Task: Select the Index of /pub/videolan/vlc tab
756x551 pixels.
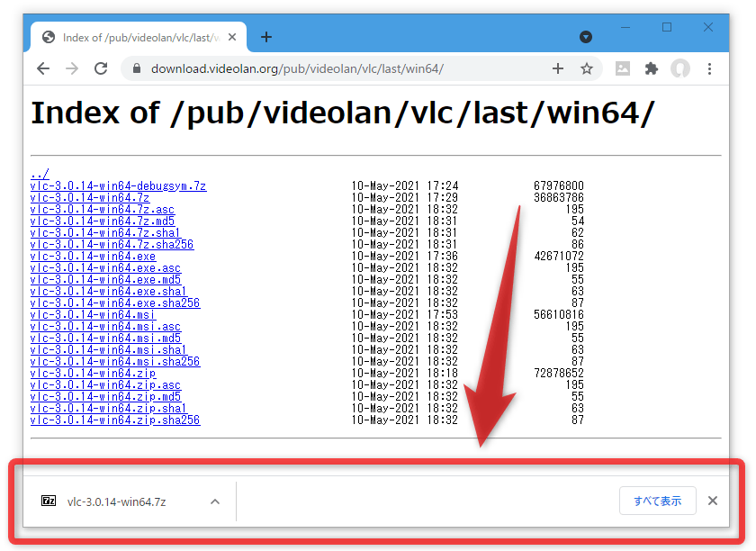Action: pyautogui.click(x=139, y=37)
